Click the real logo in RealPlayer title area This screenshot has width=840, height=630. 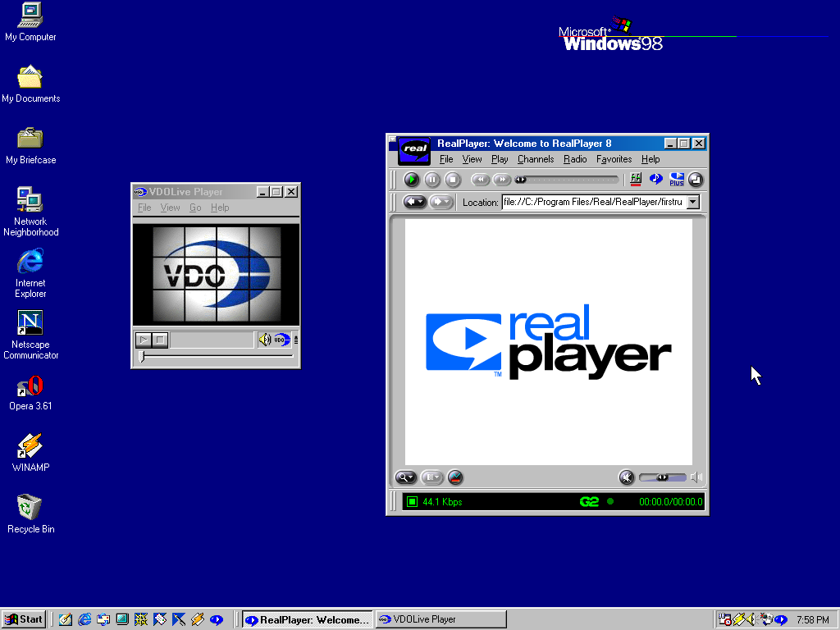tap(414, 150)
